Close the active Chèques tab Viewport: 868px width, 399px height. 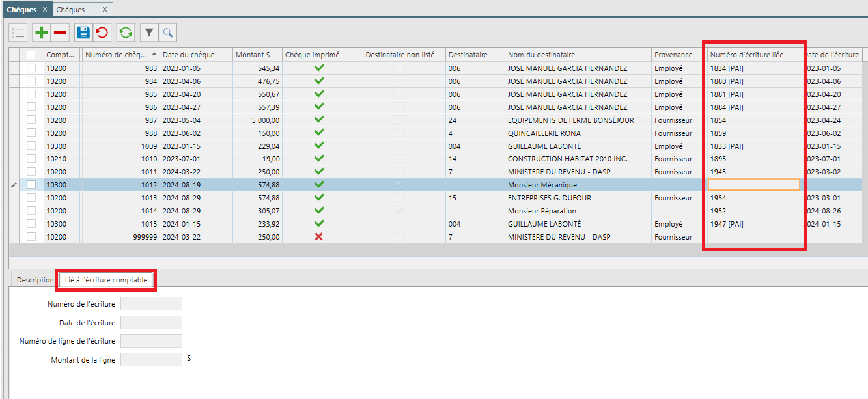pyautogui.click(x=44, y=10)
